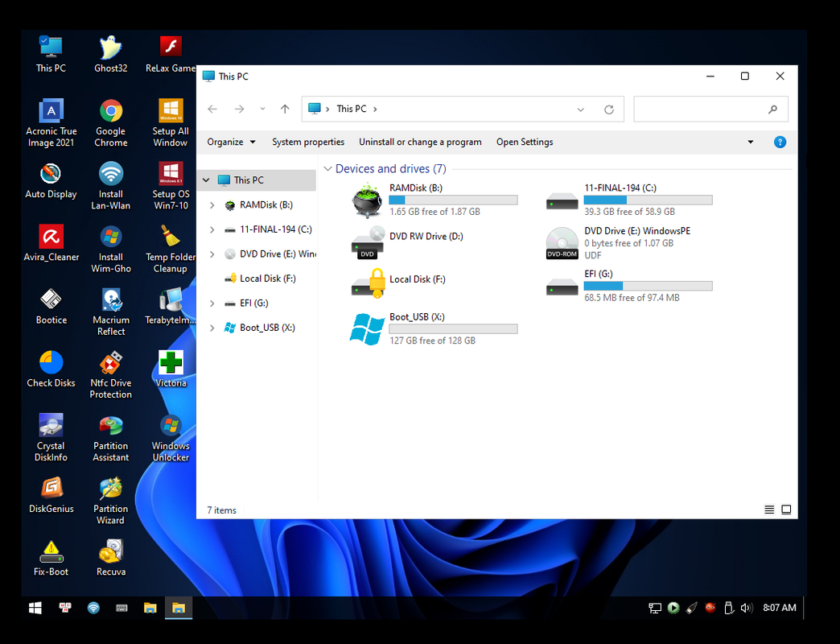Select the Partition Wizard icon

[x=110, y=501]
